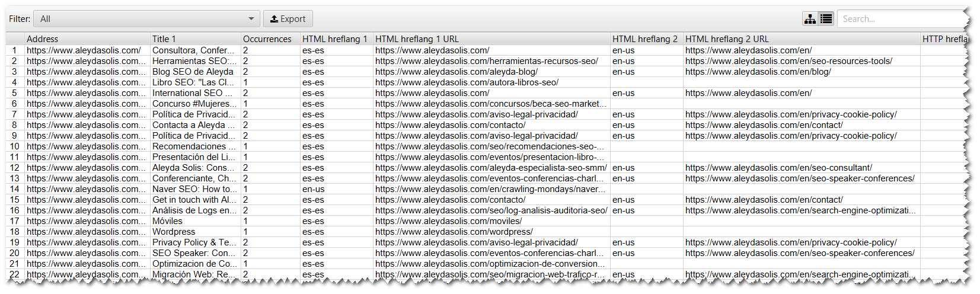
Task: Click the HTML hreflang 1 URL header
Action: coord(417,39)
